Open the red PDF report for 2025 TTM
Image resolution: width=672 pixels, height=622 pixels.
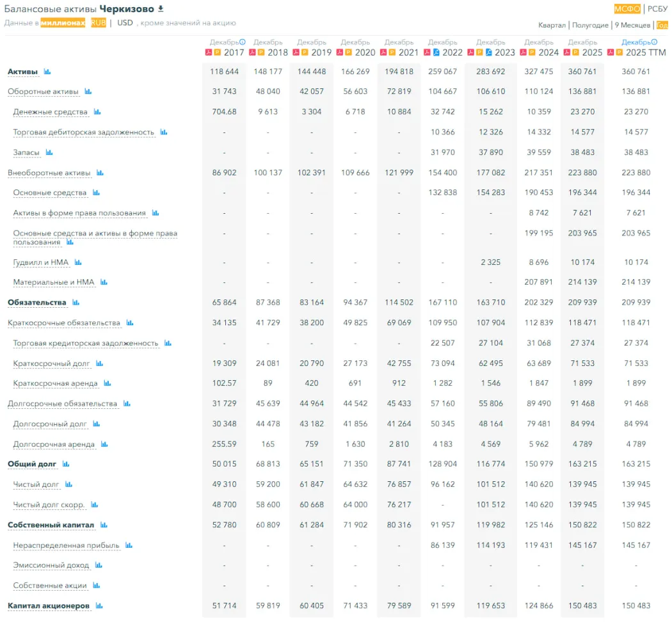[x=611, y=52]
